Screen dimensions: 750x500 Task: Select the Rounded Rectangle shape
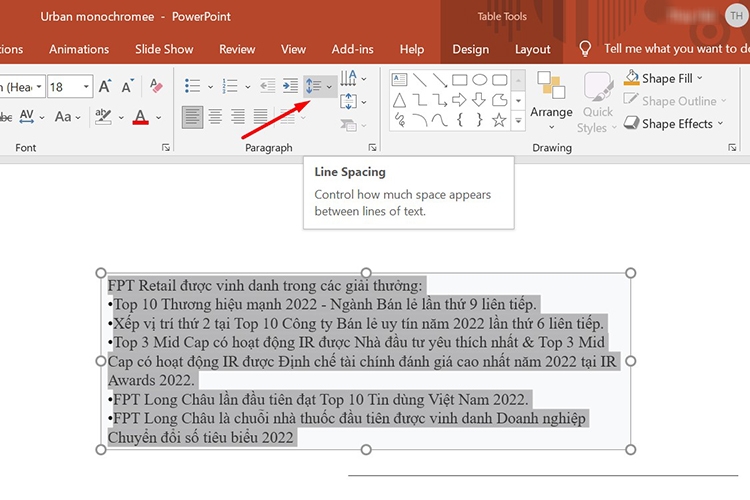[500, 79]
